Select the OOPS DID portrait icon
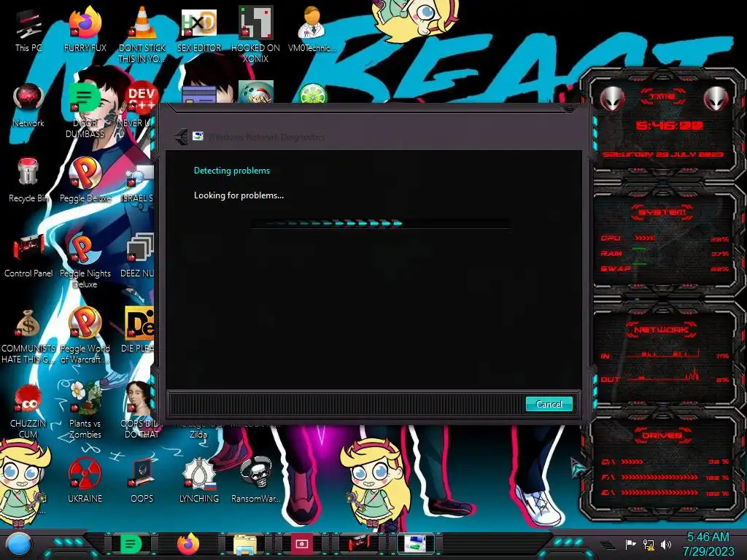 [141, 411]
